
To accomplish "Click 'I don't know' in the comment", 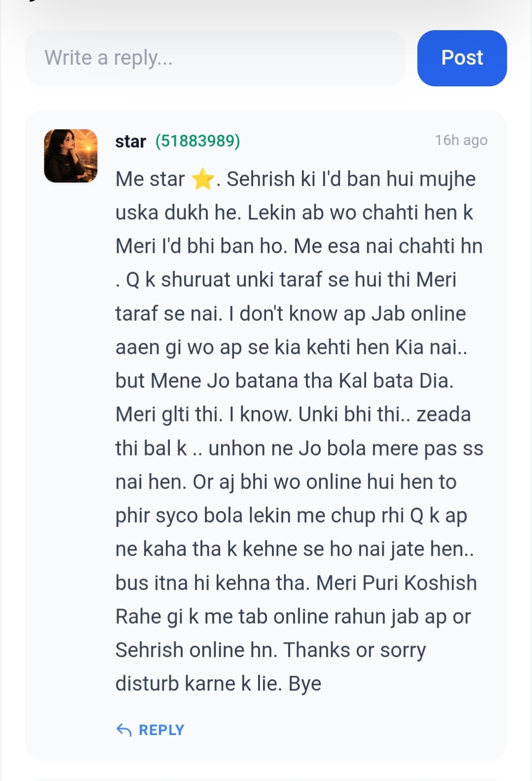I will (283, 314).
